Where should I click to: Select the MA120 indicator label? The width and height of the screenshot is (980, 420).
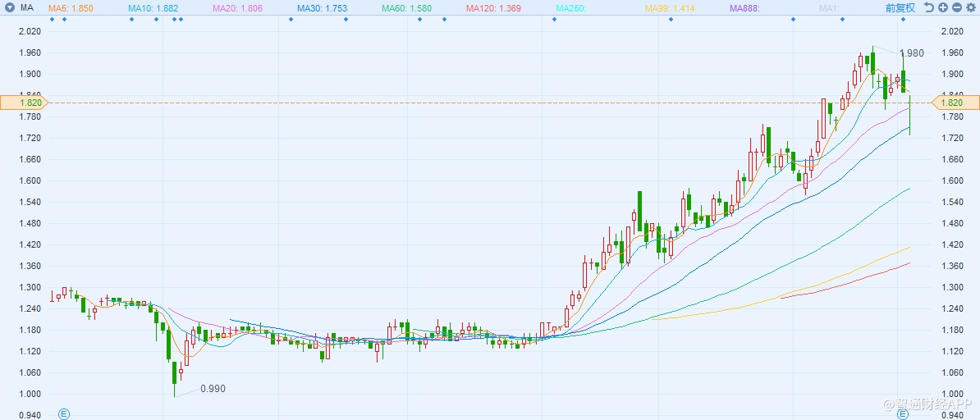pos(493,7)
